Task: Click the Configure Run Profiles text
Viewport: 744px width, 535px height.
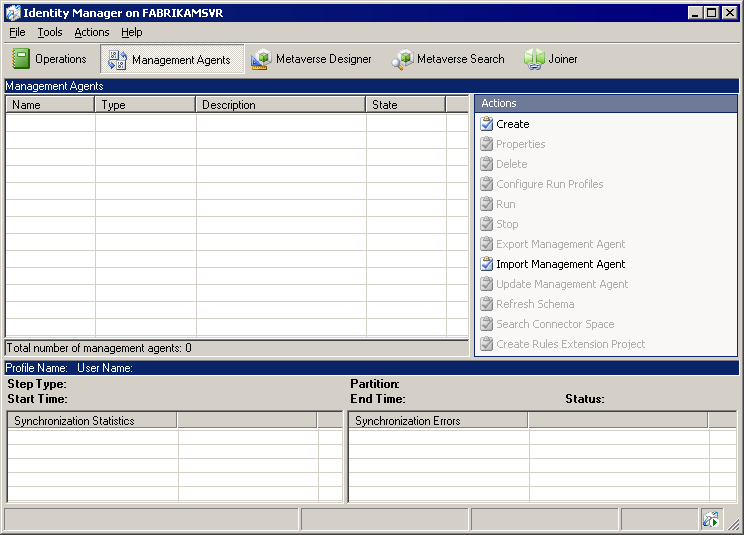Action: (549, 184)
